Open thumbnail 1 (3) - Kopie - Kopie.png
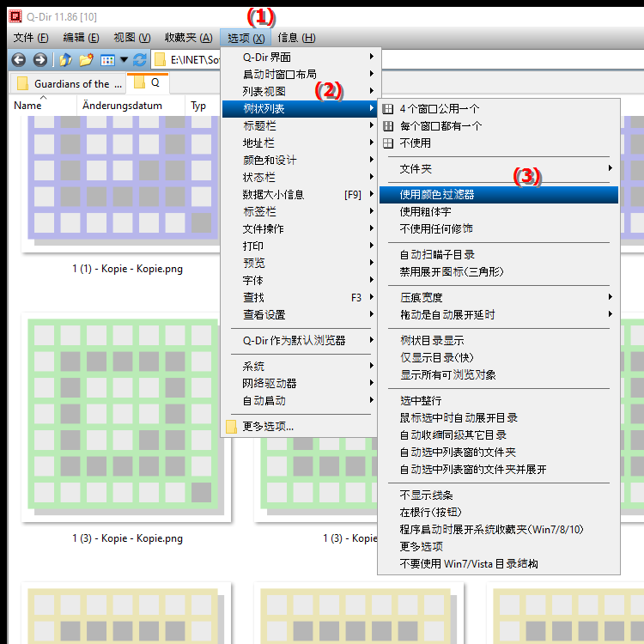 (x=127, y=428)
